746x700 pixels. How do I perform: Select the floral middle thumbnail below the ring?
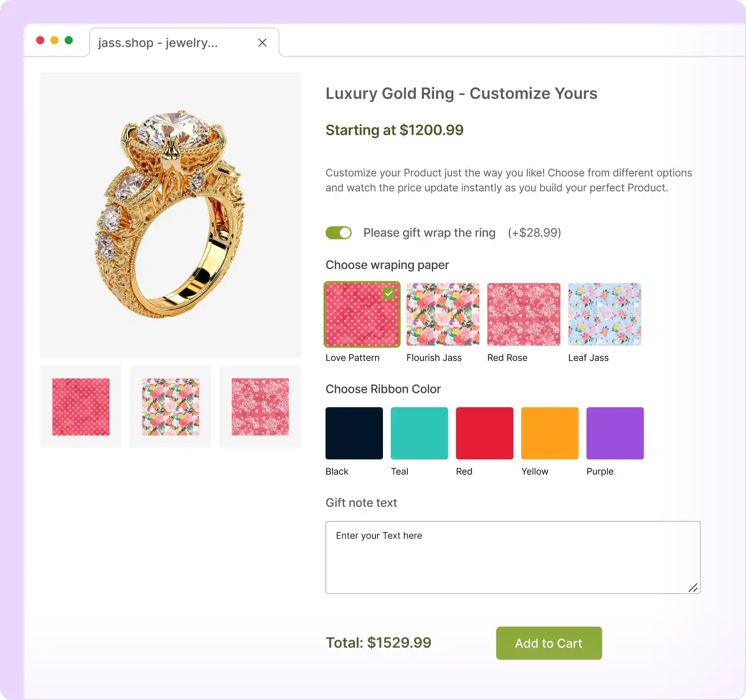click(170, 407)
